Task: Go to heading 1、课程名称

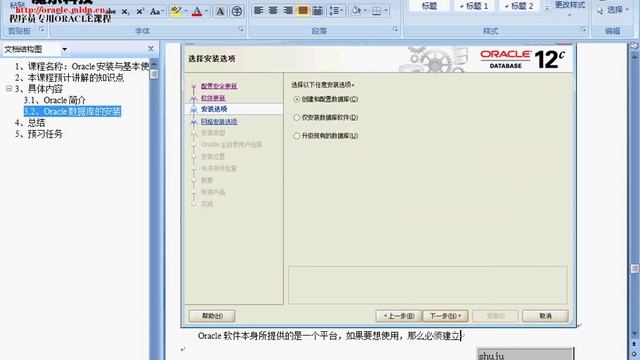Action: pos(82,67)
